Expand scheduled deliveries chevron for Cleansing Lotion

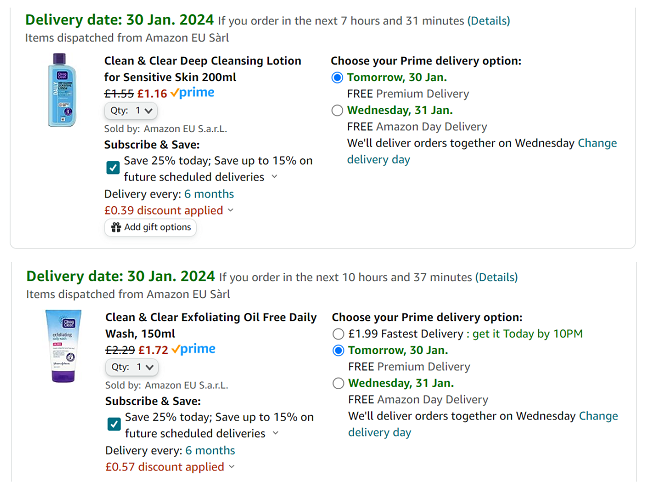pos(275,178)
